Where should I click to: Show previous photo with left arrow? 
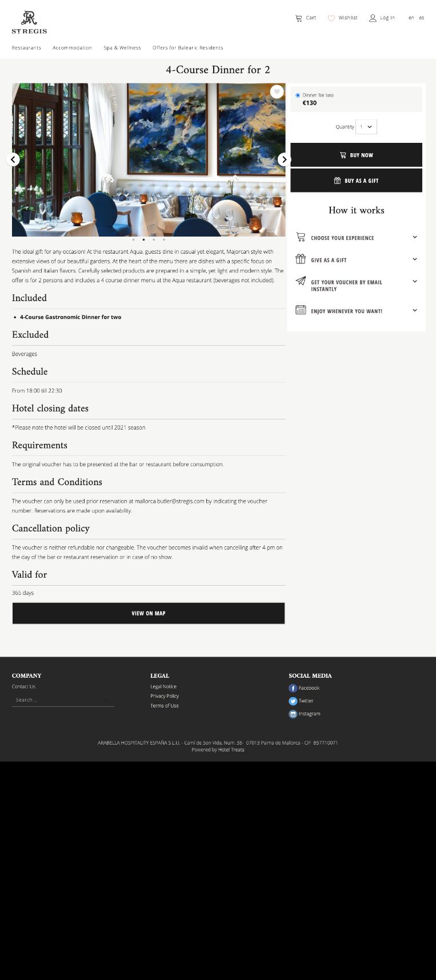13,159
